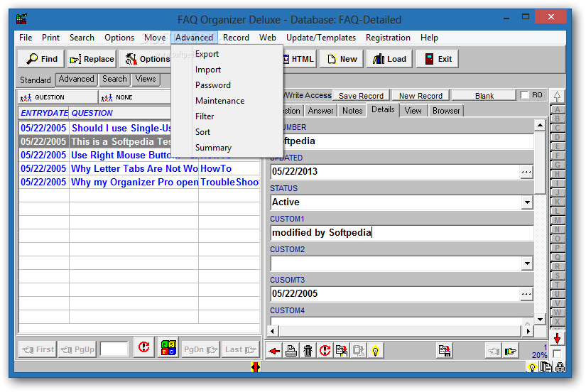Click the letter A index tab
Screen dimensions: 586x392
click(x=557, y=110)
